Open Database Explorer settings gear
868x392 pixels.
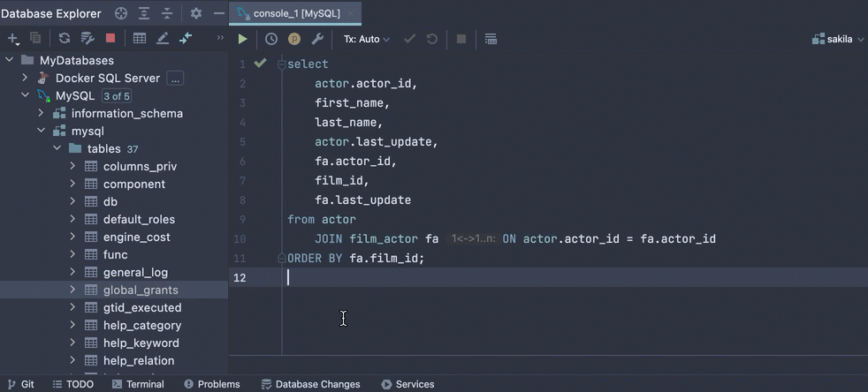(196, 13)
